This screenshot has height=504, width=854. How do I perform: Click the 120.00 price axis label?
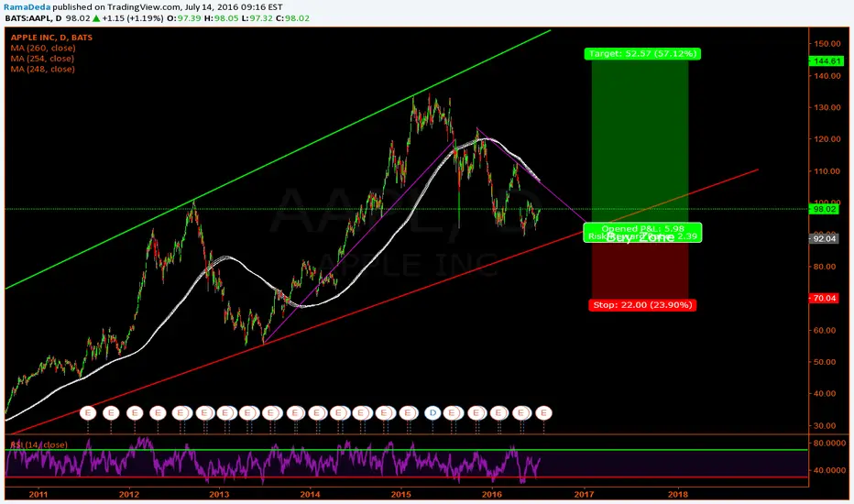[827, 139]
